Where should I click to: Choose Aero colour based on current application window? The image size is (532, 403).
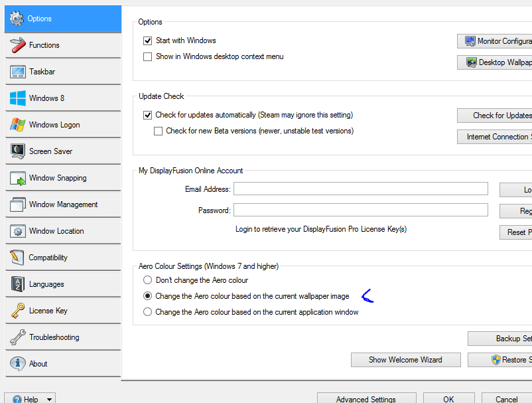(148, 312)
